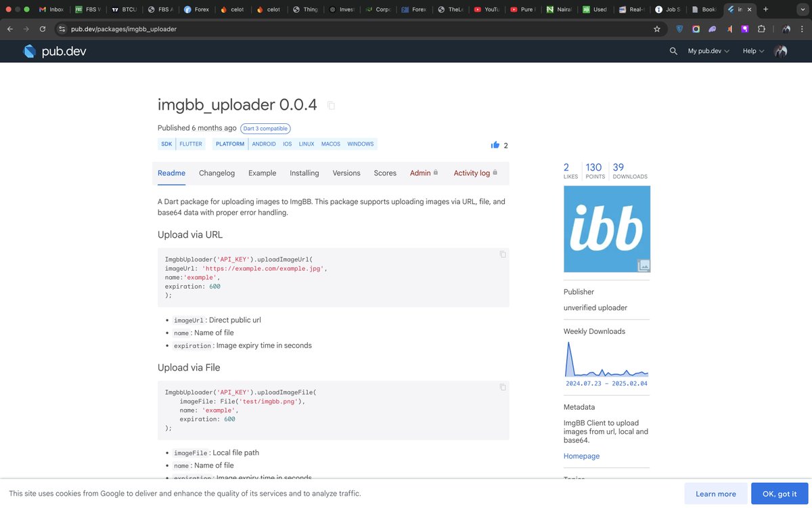Click the MACOS platform tag
812x508 pixels.
click(331, 144)
